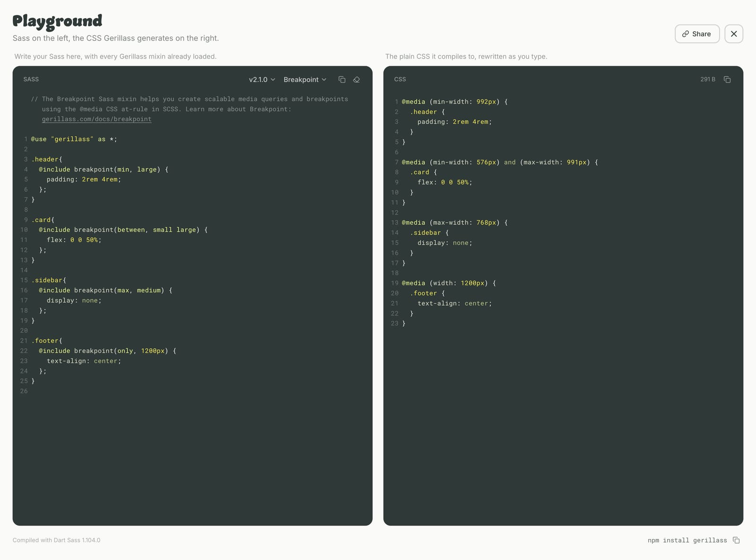Viewport: 756px width, 560px height.
Task: Click 'padding: 2rem 4rem;' in CSS output
Action: tap(455, 122)
